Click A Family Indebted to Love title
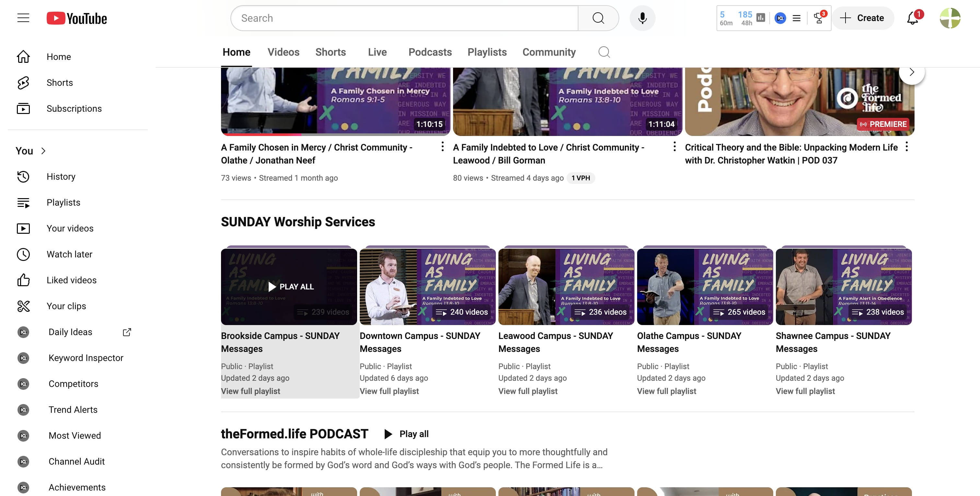This screenshot has height=496, width=980. [548, 154]
